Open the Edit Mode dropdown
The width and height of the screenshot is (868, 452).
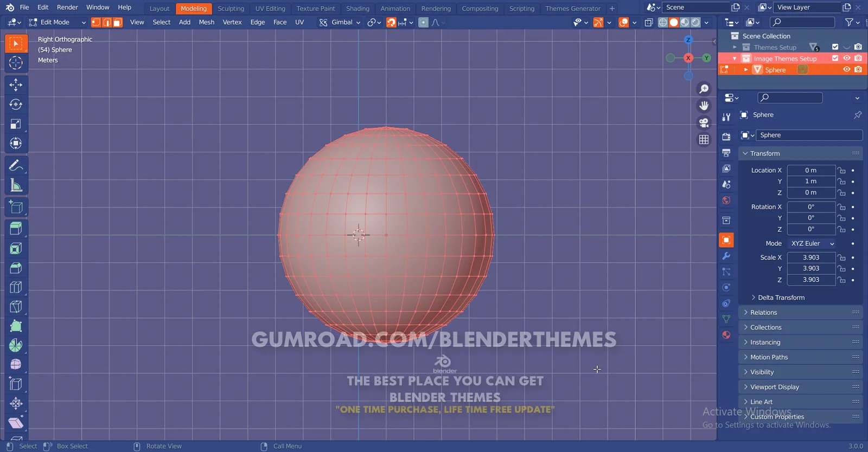click(58, 22)
